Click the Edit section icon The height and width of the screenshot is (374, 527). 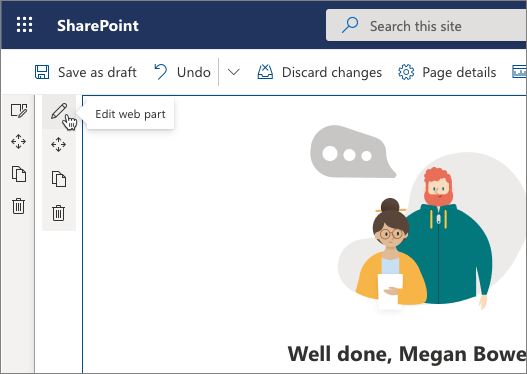pyautogui.click(x=19, y=111)
